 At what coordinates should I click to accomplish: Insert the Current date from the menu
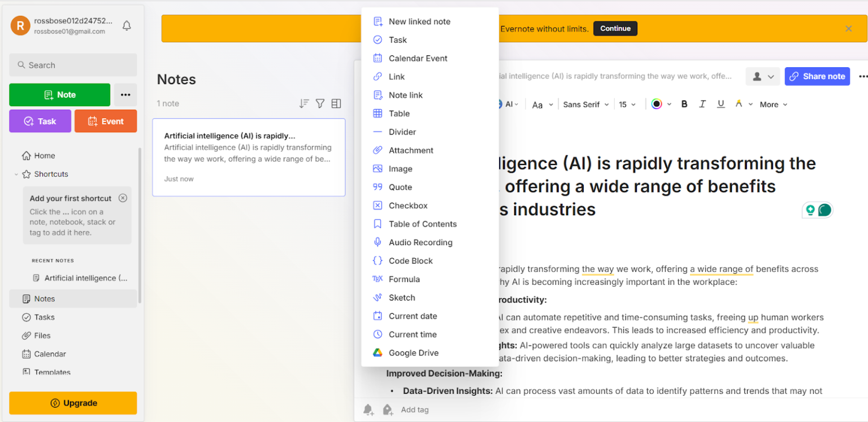point(413,316)
